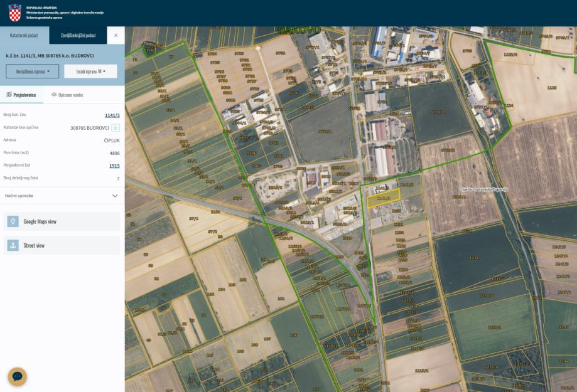Select parcel 1234 on the map
The width and height of the screenshot is (577, 392).
point(475,257)
